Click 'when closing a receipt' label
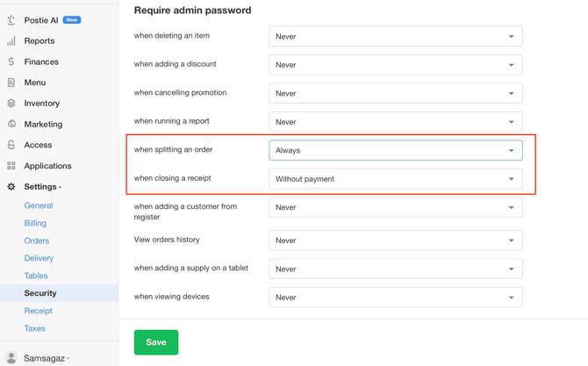The height and width of the screenshot is (366, 588). [173, 178]
